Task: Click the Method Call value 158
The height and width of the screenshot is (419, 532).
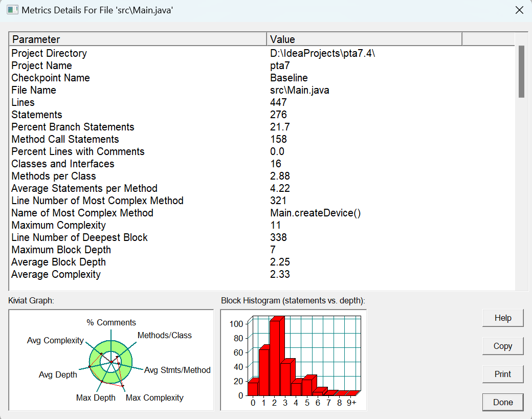Action: click(278, 139)
